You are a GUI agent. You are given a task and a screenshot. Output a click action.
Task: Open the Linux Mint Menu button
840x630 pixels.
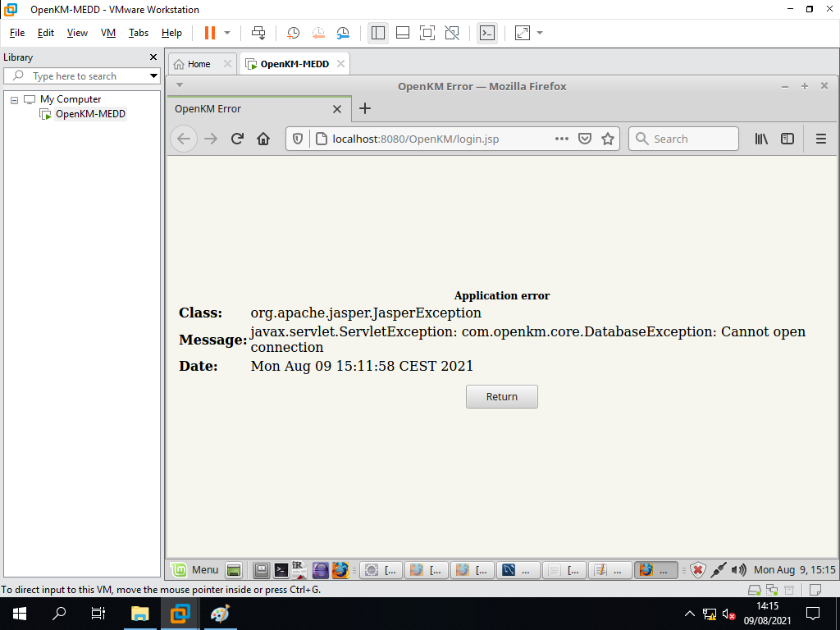point(195,569)
